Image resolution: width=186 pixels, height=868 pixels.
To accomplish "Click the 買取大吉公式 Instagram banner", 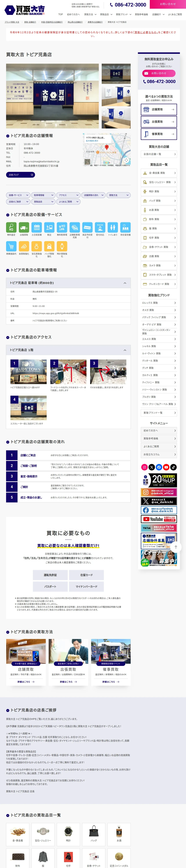I will [x=159, y=492].
